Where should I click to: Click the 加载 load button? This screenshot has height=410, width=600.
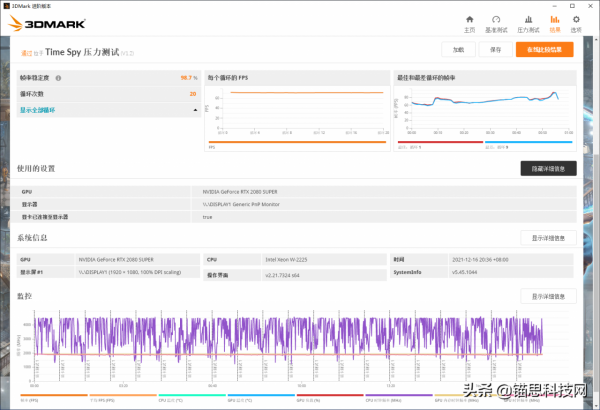(458, 50)
